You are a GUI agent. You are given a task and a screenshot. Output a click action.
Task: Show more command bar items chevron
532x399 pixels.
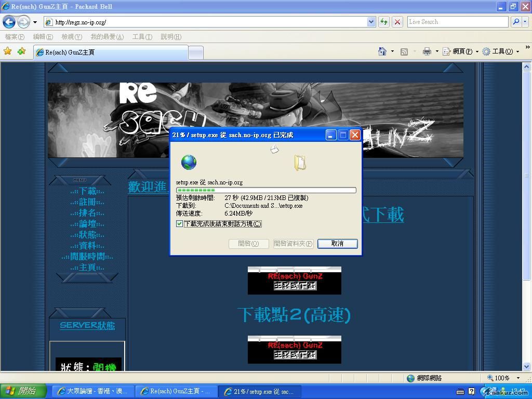tap(528, 47)
